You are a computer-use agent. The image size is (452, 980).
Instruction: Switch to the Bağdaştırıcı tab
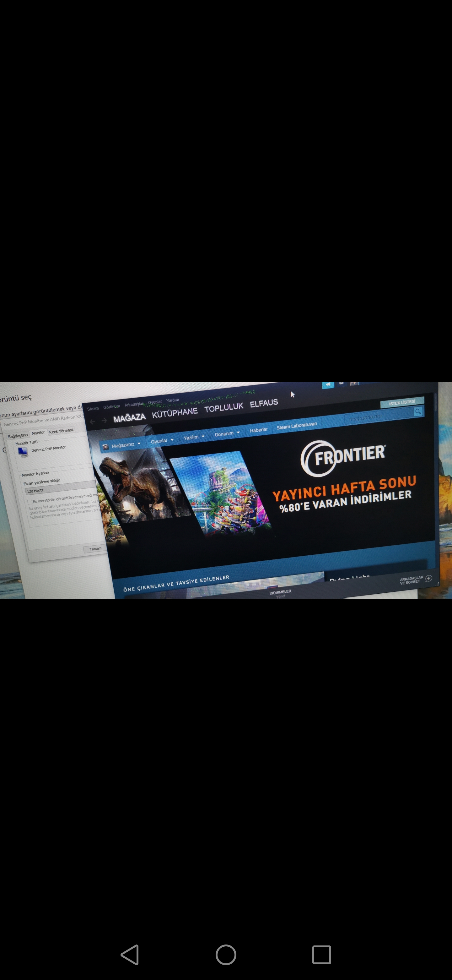pyautogui.click(x=18, y=436)
